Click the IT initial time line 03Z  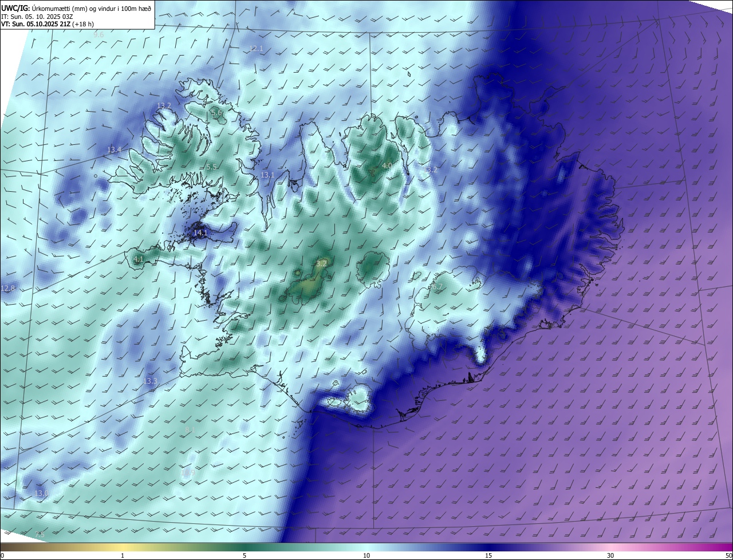click(x=37, y=16)
